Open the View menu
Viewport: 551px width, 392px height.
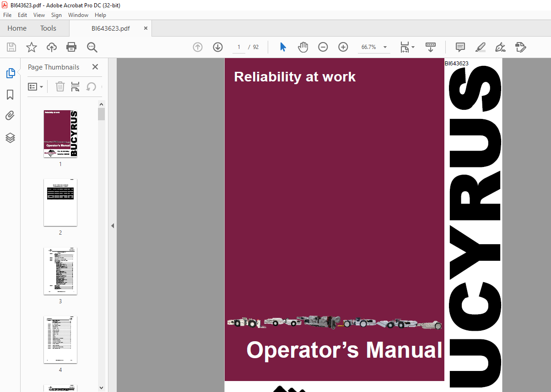coord(39,15)
